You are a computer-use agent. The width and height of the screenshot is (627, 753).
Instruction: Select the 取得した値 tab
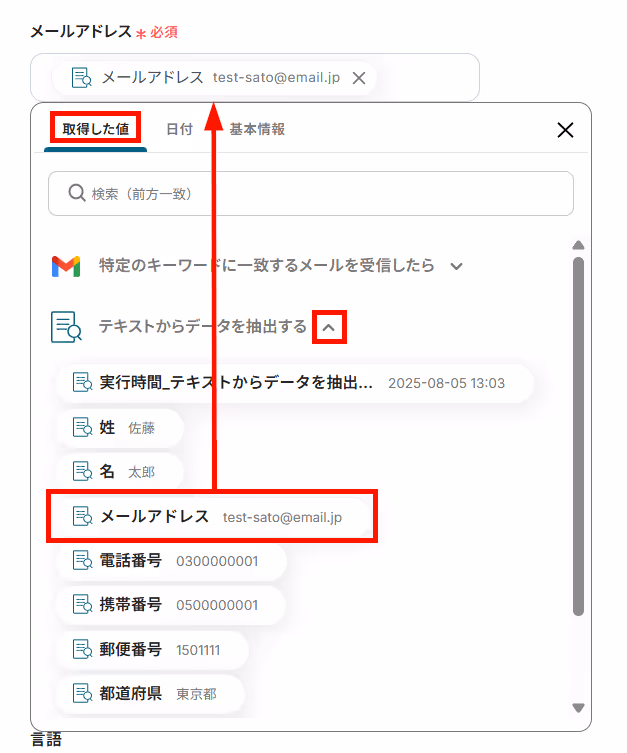click(x=96, y=129)
